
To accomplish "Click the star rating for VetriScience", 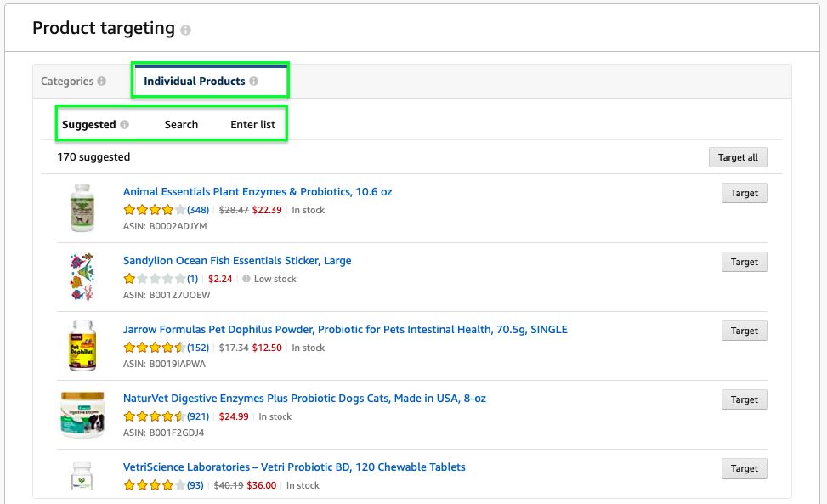I will point(155,485).
